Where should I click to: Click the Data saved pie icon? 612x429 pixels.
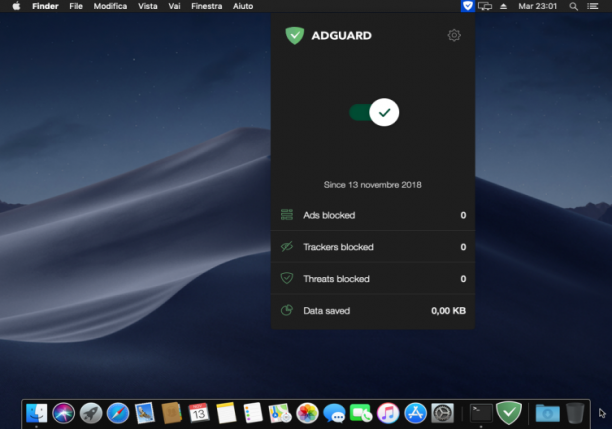(x=287, y=310)
